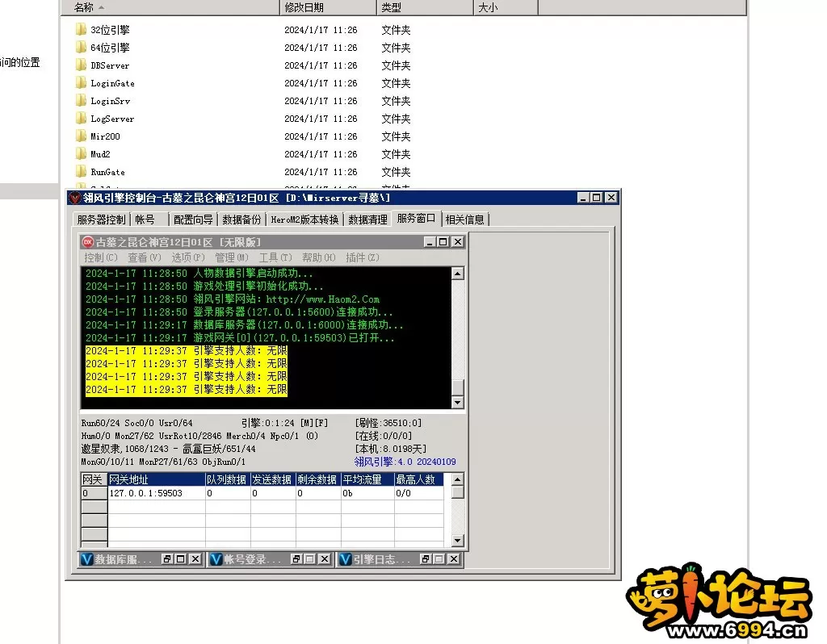Click the log line 登录服务器(127.0.0.1:5600)连接成功
This screenshot has width=827, height=644.
tap(239, 312)
